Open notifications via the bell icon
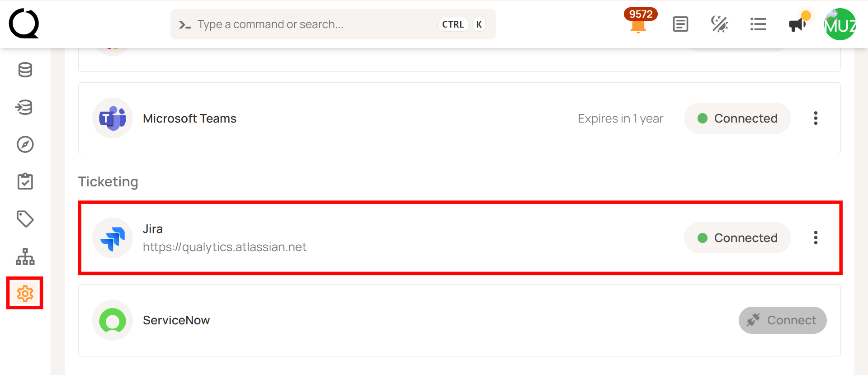This screenshot has width=868, height=375. (x=638, y=26)
